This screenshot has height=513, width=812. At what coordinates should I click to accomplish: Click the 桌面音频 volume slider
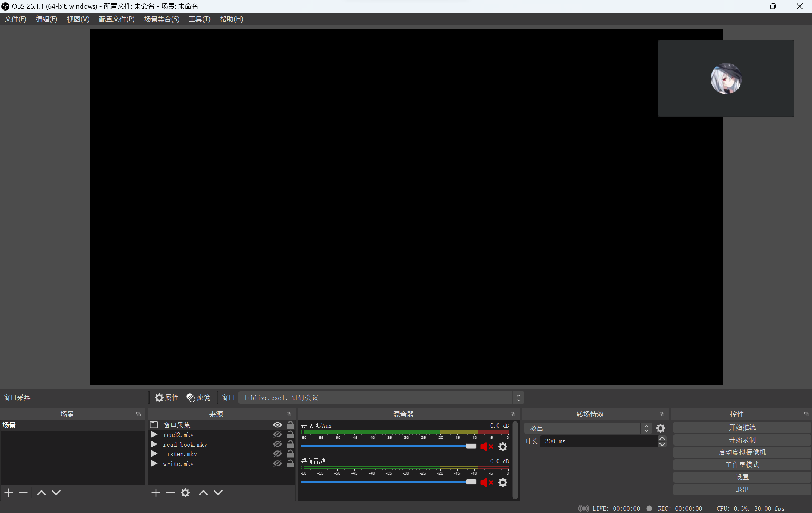(389, 482)
